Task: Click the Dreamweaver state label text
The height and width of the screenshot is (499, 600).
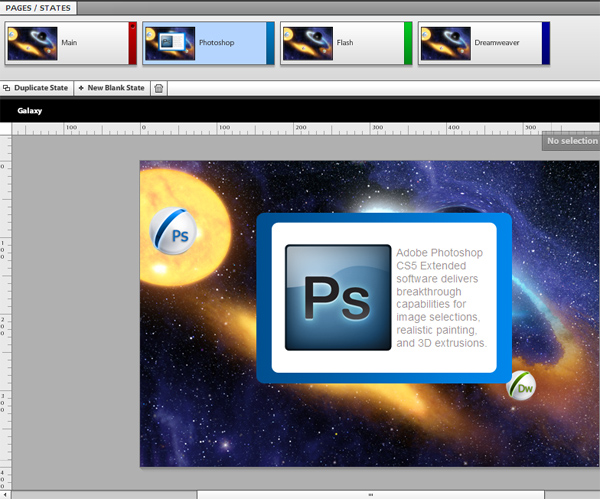Action: (497, 42)
